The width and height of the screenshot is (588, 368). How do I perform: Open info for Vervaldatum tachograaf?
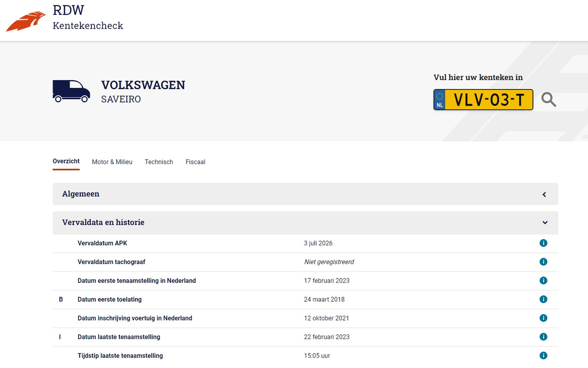coord(543,262)
